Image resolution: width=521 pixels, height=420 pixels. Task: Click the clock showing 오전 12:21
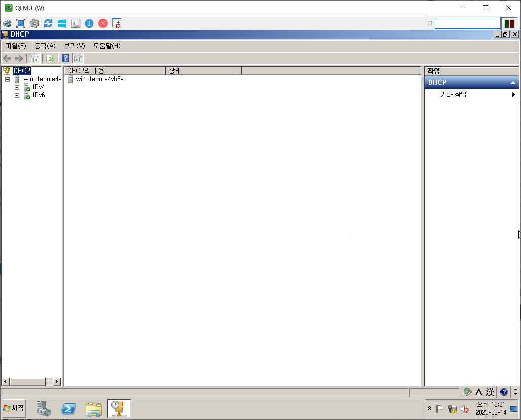point(491,408)
